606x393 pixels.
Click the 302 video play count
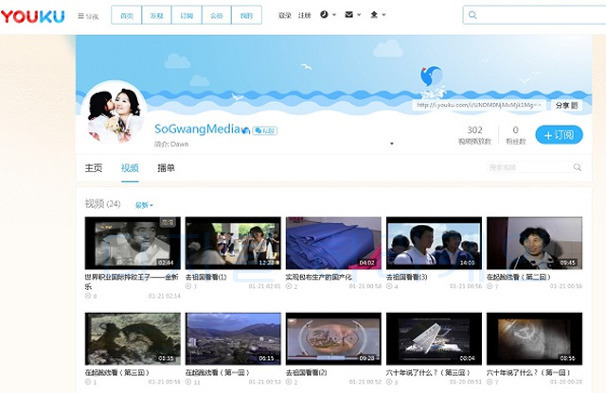pyautogui.click(x=475, y=130)
